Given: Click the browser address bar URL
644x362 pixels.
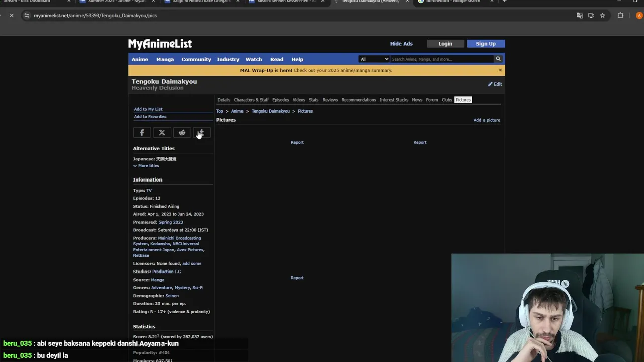Looking at the screenshot, I should (x=96, y=16).
